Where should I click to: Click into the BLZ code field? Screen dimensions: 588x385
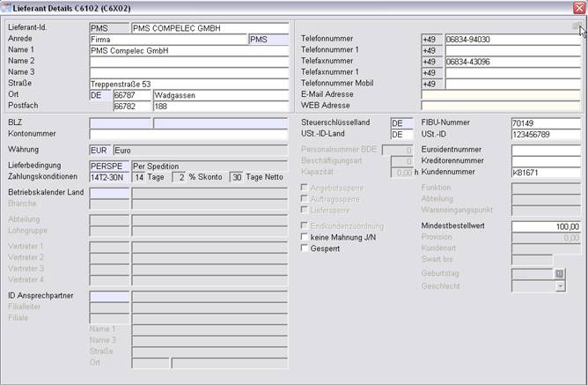[x=120, y=122]
